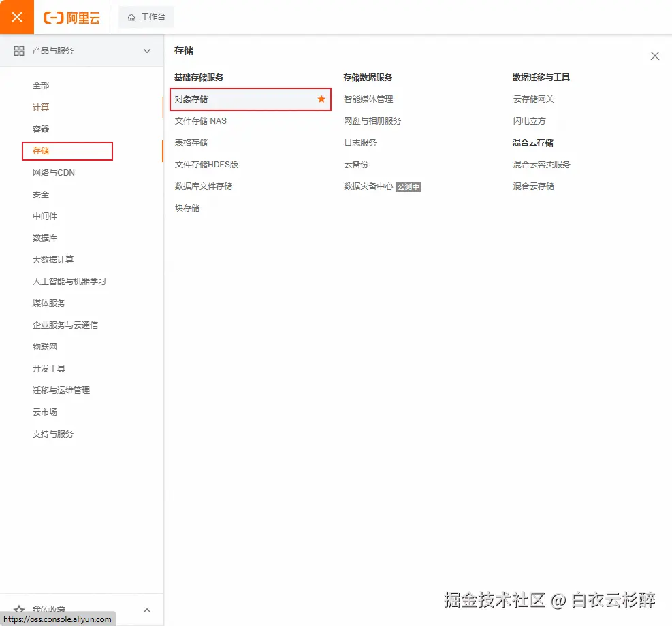Select 开发工具 category
Viewport: 672px width, 626px height.
point(49,368)
